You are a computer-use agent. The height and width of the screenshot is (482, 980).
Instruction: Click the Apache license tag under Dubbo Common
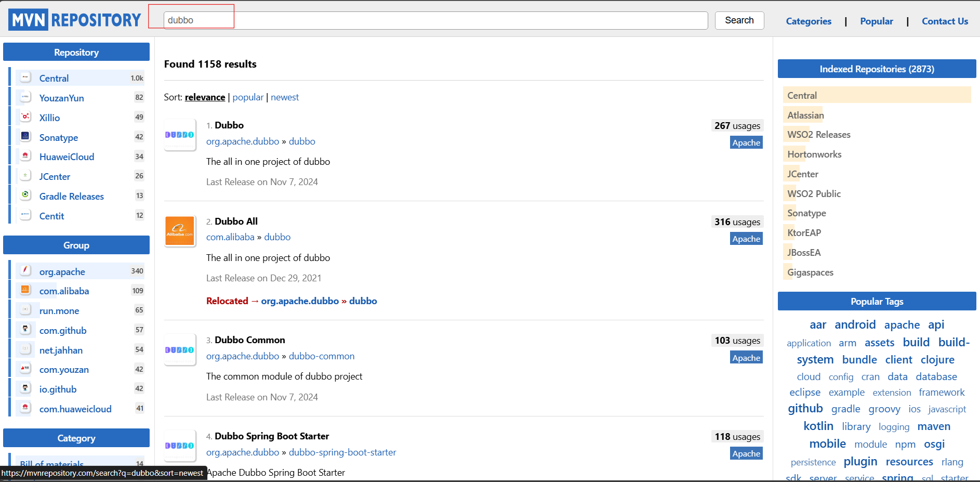(746, 358)
